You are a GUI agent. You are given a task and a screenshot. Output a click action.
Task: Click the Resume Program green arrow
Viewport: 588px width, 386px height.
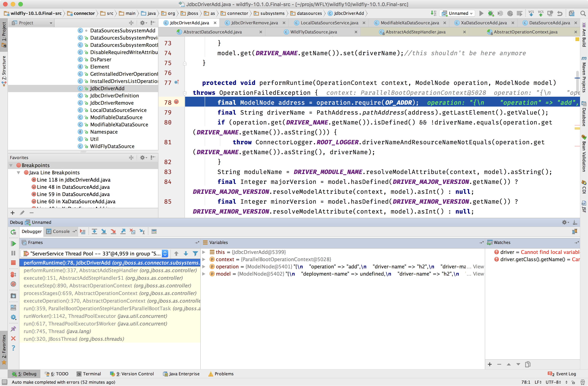13,243
